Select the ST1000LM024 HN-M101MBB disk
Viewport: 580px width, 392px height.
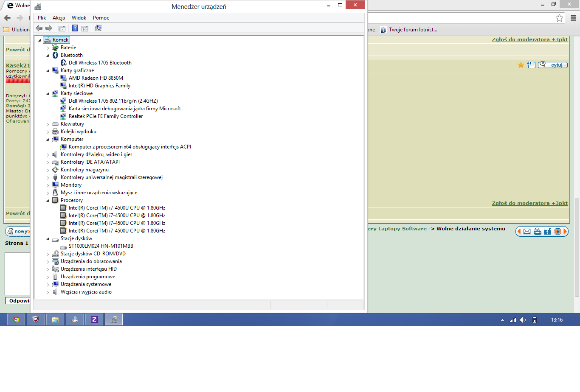101,246
